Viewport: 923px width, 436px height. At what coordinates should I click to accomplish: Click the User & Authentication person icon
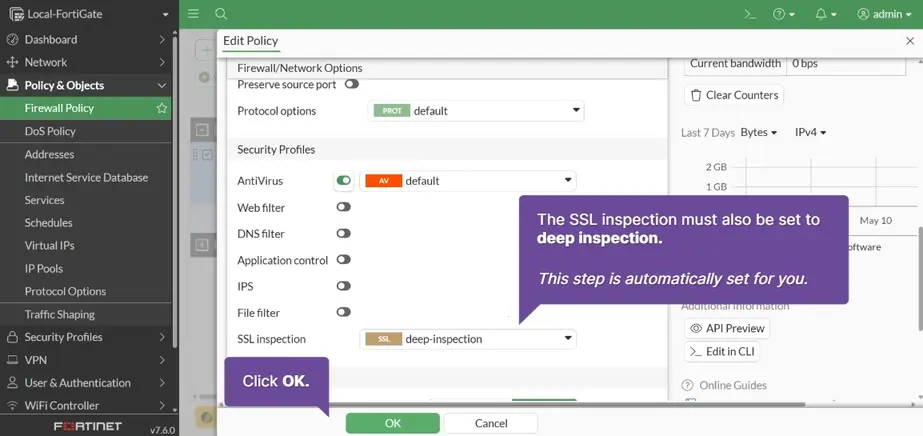pyautogui.click(x=12, y=383)
